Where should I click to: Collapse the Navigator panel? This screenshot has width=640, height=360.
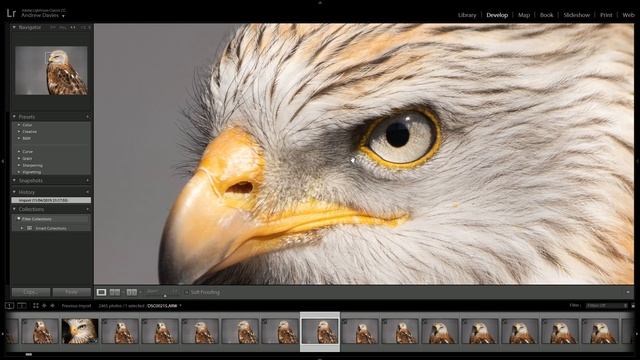click(x=14, y=27)
